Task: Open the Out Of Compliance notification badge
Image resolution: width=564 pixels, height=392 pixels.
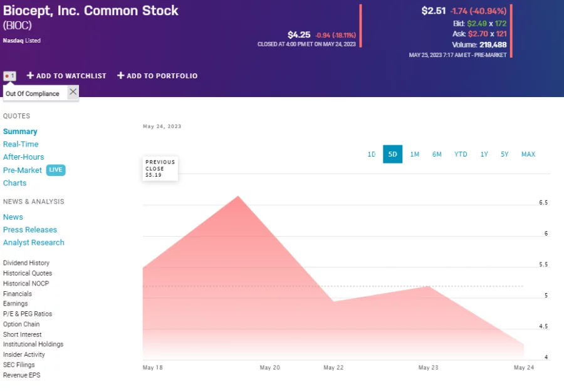Action: [x=9, y=75]
